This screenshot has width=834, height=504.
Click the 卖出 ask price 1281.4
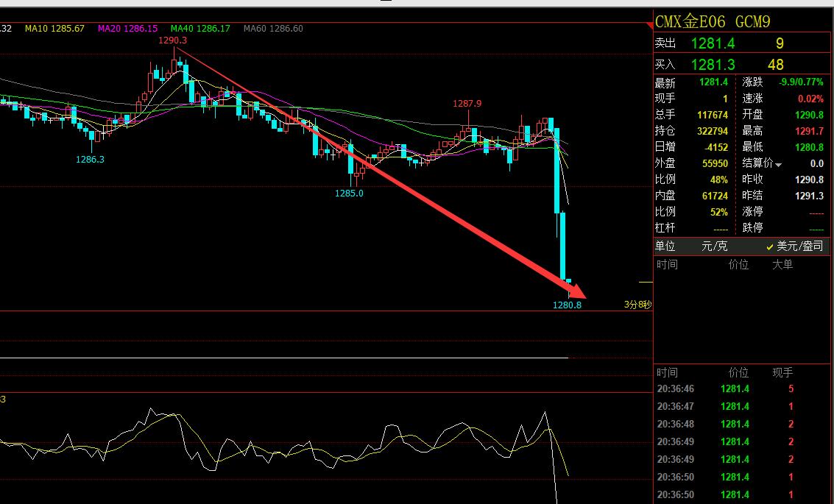(713, 44)
